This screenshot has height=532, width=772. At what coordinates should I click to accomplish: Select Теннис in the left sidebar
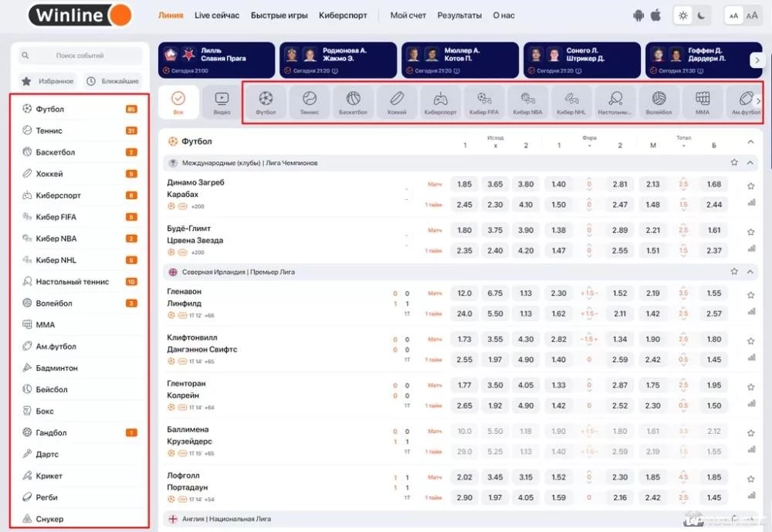(80, 130)
